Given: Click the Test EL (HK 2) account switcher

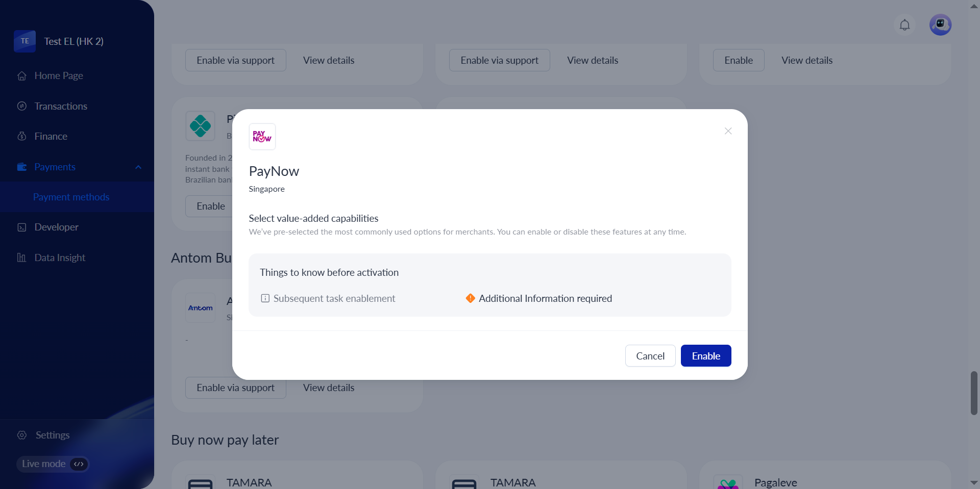Looking at the screenshot, I should point(73,41).
